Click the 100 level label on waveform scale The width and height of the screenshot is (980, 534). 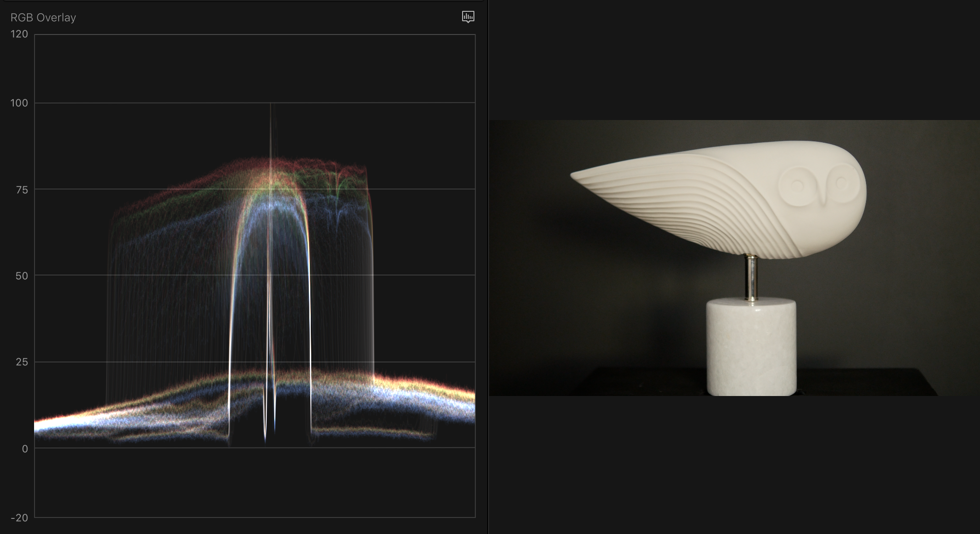point(19,103)
